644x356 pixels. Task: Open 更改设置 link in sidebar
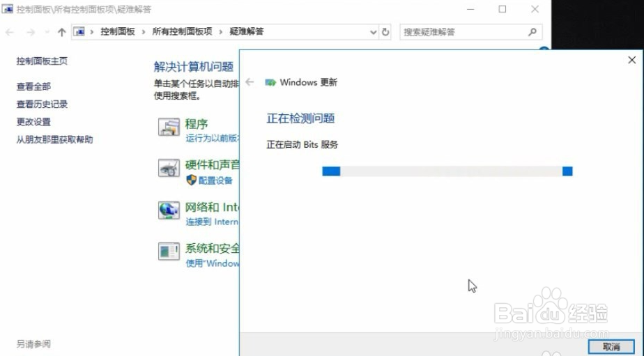33,122
